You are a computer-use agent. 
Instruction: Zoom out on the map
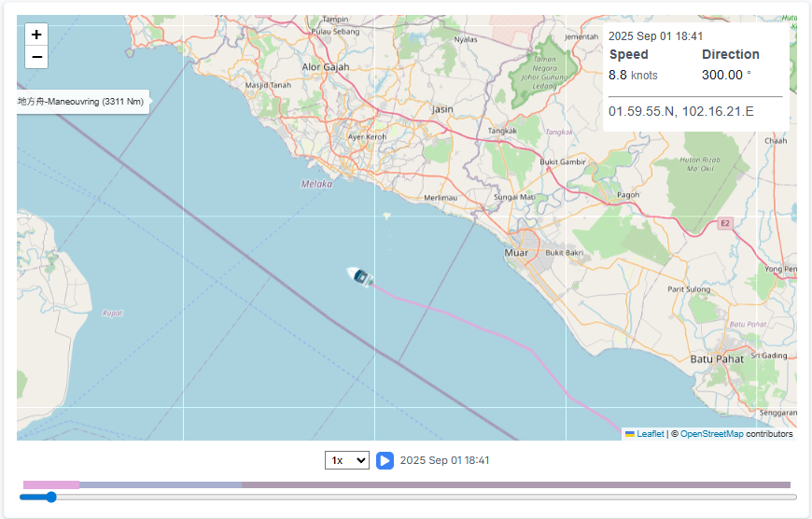[36, 57]
